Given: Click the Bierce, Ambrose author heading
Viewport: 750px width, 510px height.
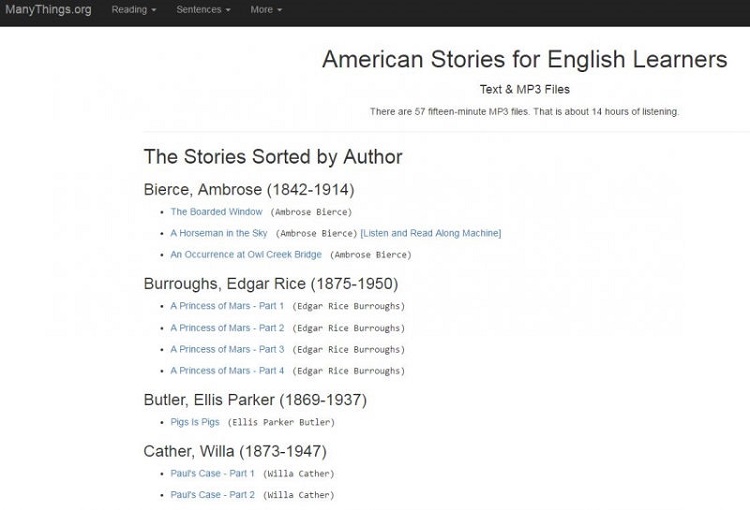Looking at the screenshot, I should click(248, 189).
